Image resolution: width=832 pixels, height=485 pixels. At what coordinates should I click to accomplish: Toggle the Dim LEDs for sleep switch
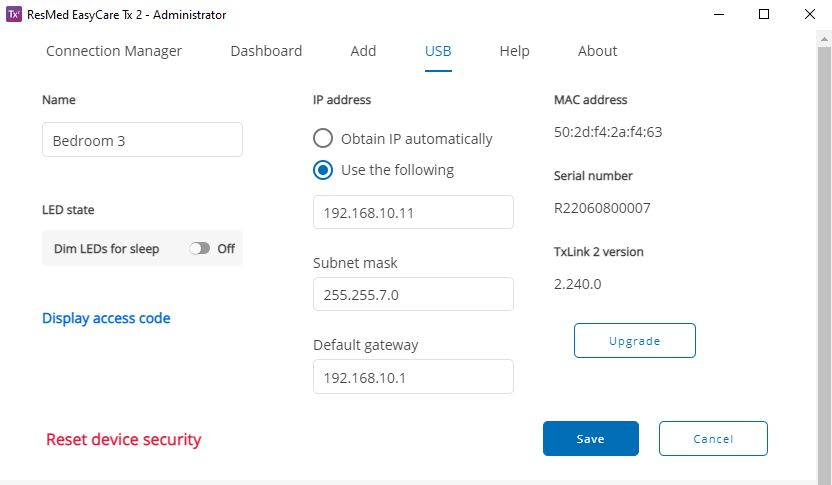tap(200, 248)
